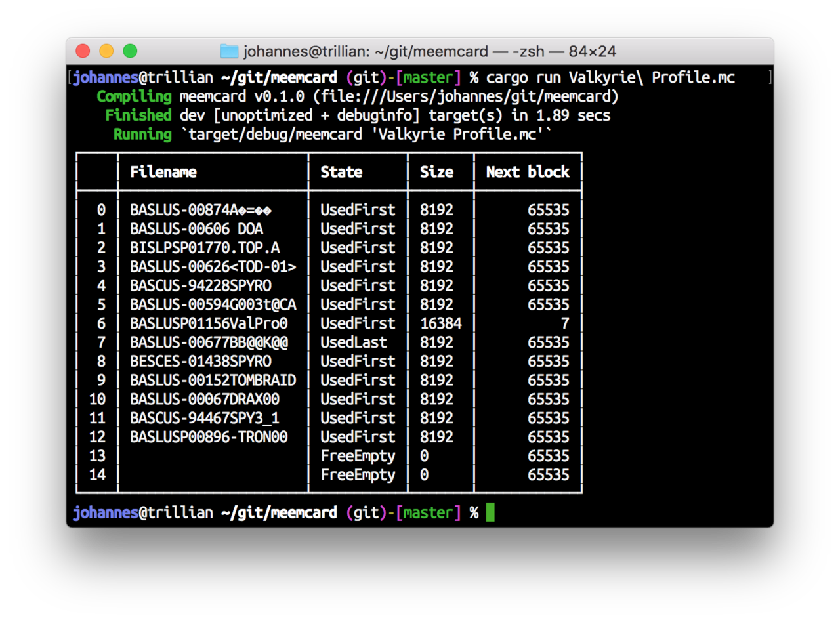Select the BASCUS-94228SPYRO filename
Viewport: 840px width, 622px height.
click(x=201, y=285)
